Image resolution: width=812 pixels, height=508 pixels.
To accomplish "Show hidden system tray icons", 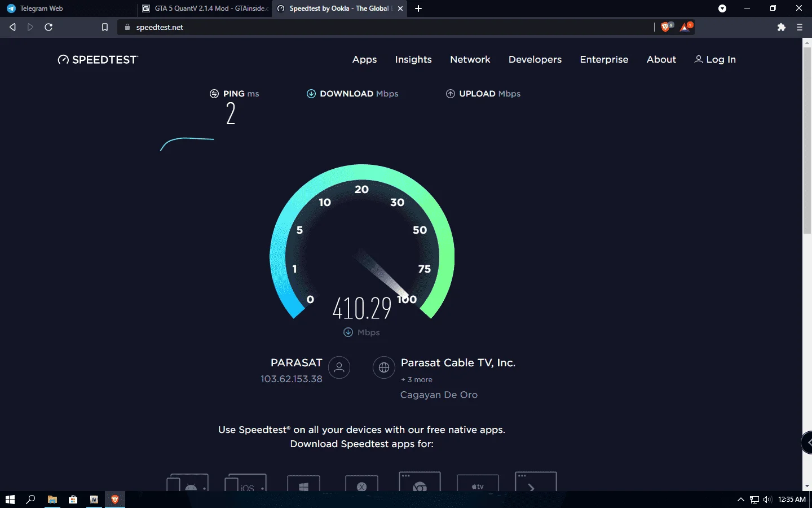I will pos(741,500).
